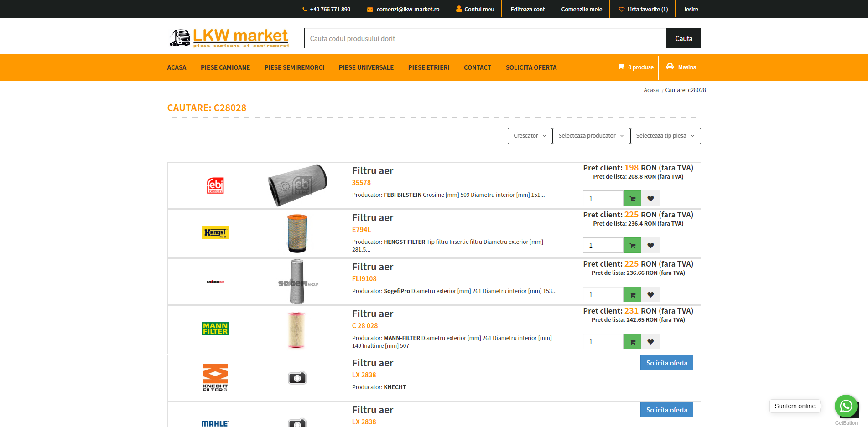Open Lista favorite (1)

[x=643, y=9]
